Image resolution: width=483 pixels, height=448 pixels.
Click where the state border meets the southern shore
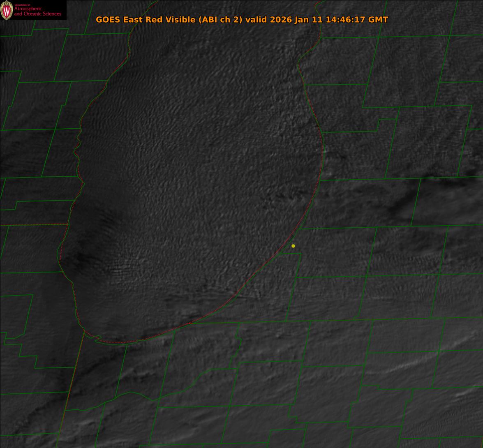click(84, 330)
